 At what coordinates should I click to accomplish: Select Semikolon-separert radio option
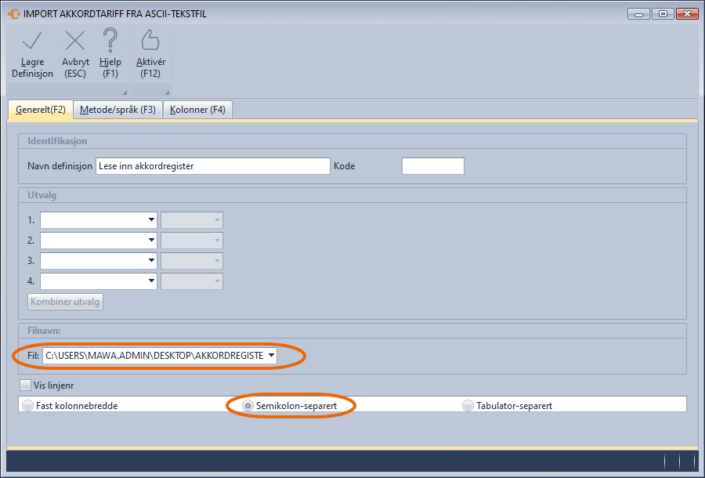point(248,406)
